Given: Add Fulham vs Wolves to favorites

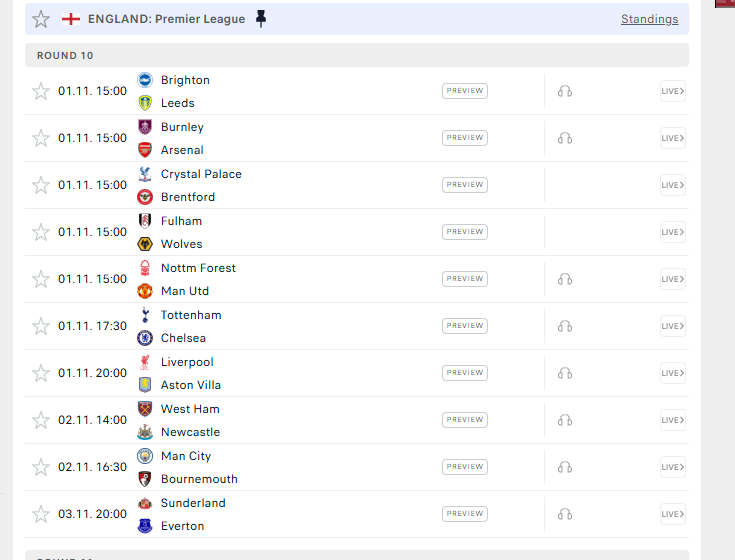Looking at the screenshot, I should pos(41,232).
